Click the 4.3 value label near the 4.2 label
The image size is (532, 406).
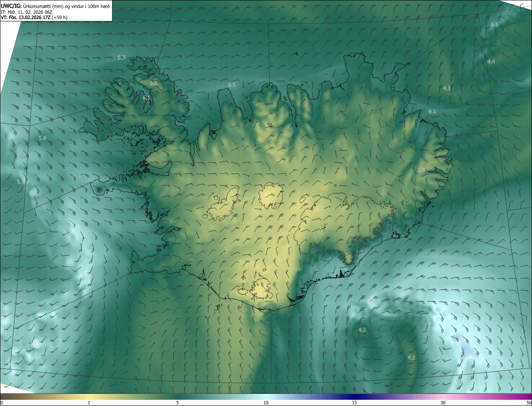[x=362, y=330]
